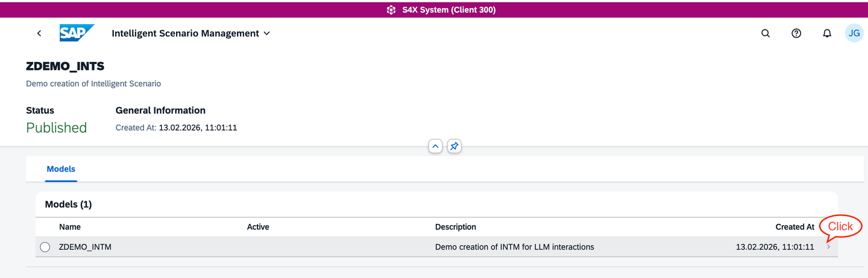Viewport: 868px width, 278px height.
Task: Click the Active column header
Action: coord(258,227)
